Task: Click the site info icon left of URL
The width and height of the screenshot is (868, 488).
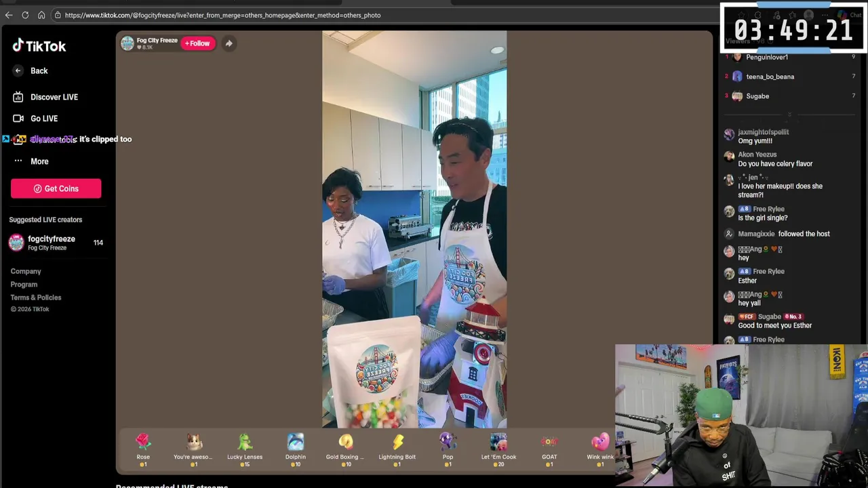Action: 58,15
